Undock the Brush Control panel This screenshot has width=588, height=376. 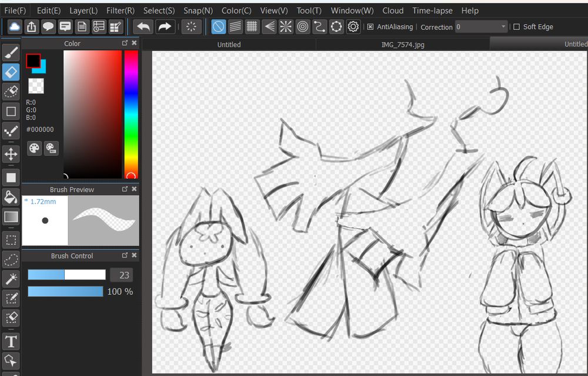pos(125,256)
